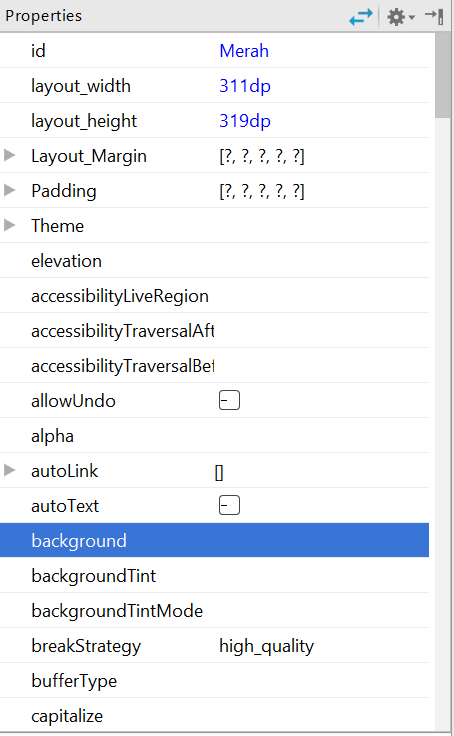Viewport: 454px width, 736px height.
Task: Click the blue swap-arrows view toggle icon
Action: [361, 17]
